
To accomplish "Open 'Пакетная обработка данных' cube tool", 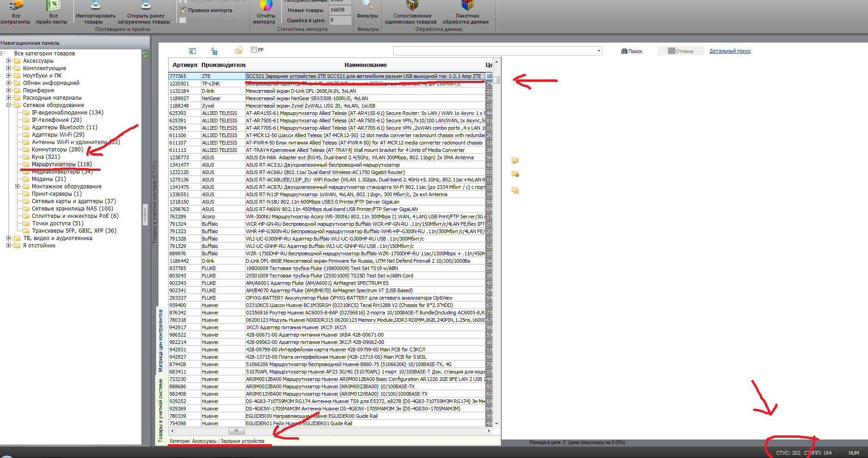I will (467, 13).
